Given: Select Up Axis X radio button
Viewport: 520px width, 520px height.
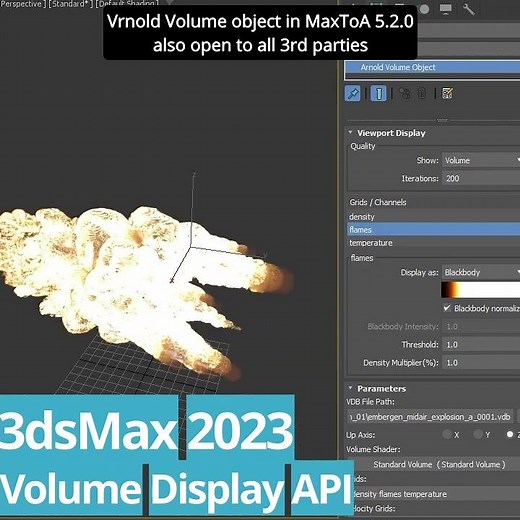Looking at the screenshot, I should (447, 434).
